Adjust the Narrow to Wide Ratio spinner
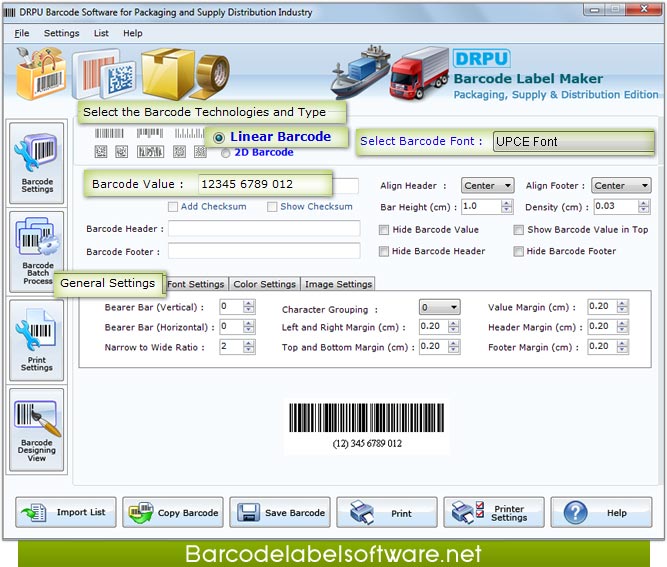Image resolution: width=667 pixels, height=567 pixels. pyautogui.click(x=249, y=346)
